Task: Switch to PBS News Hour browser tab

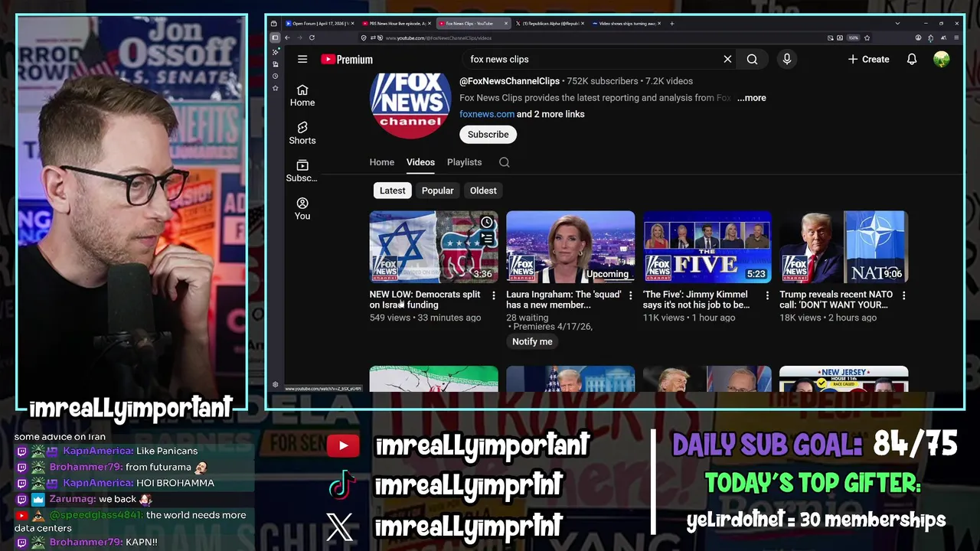Action: pyautogui.click(x=396, y=24)
